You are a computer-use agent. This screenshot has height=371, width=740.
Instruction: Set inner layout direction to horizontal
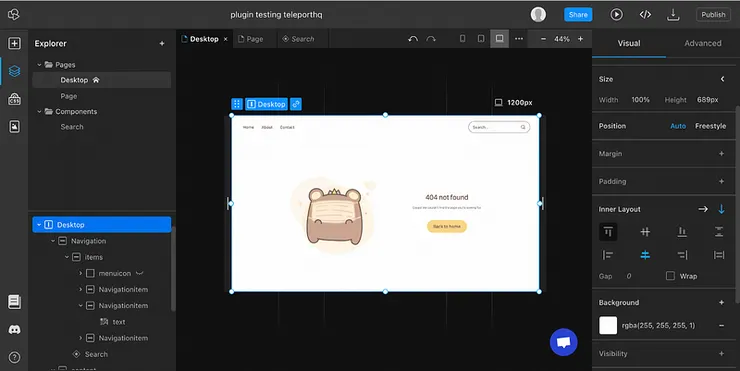[x=703, y=209]
